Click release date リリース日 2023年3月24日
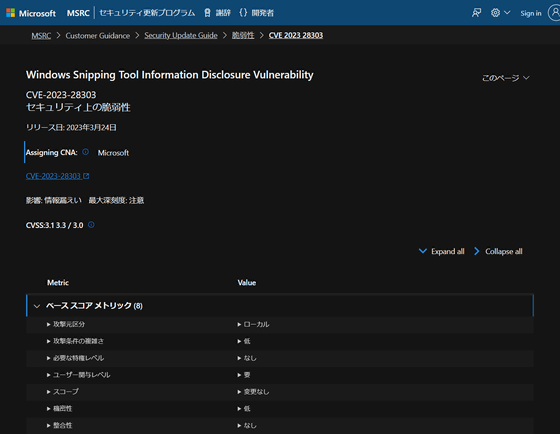The image size is (560, 434). tap(71, 128)
